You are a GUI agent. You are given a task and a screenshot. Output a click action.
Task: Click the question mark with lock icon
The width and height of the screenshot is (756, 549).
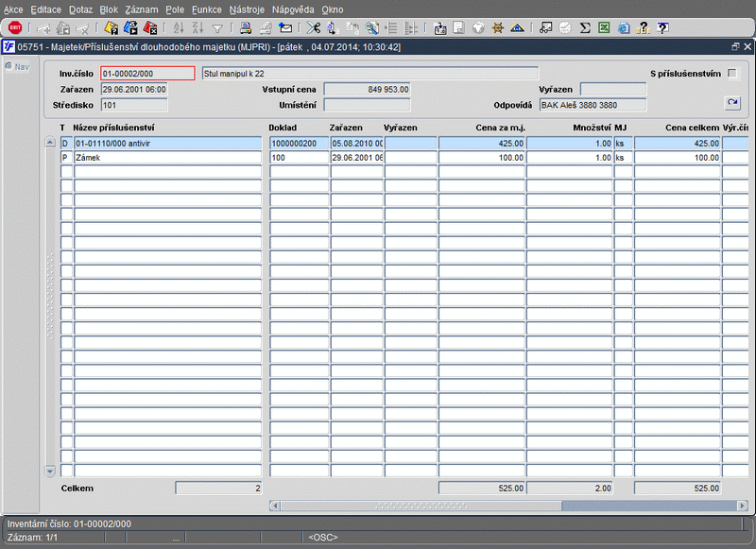pyautogui.click(x=644, y=28)
